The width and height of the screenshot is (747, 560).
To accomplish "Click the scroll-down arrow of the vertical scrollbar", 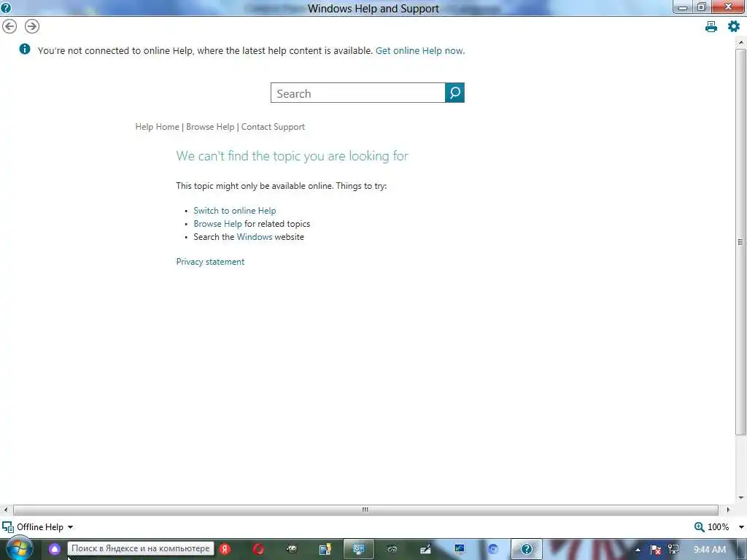I will point(741,498).
